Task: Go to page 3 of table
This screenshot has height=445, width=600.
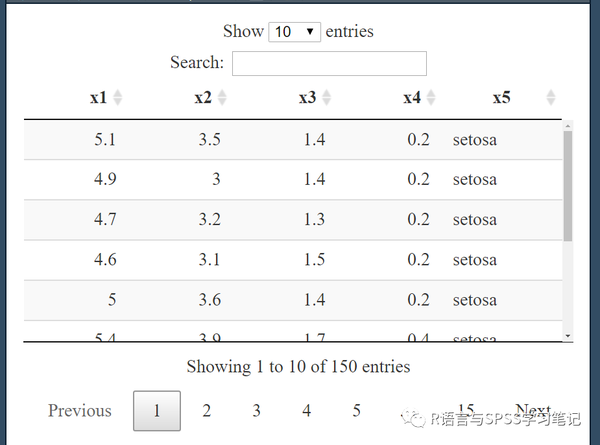Action: pos(256,411)
